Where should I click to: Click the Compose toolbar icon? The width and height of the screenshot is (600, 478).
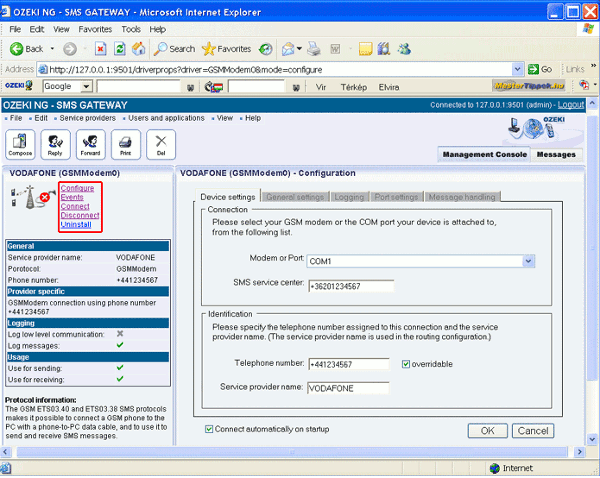[20, 144]
